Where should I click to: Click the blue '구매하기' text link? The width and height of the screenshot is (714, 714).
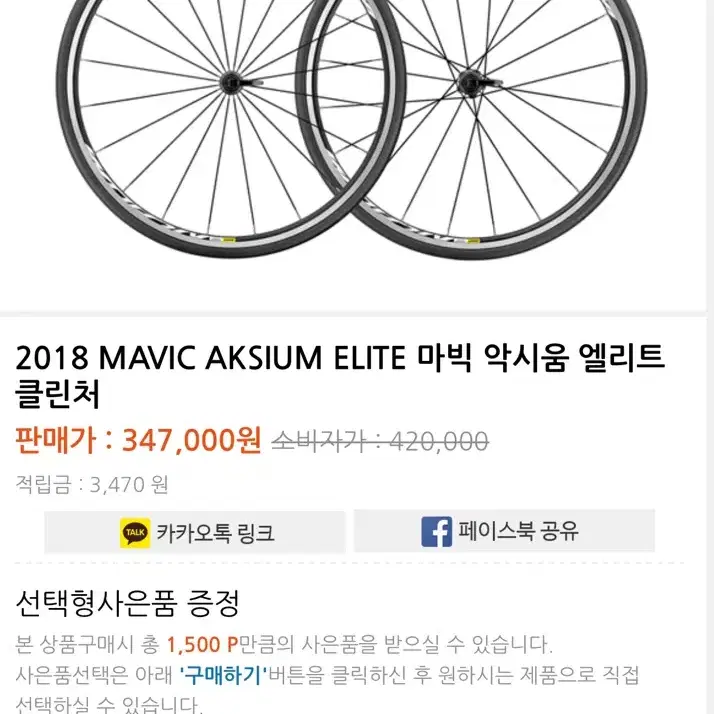(x=223, y=676)
